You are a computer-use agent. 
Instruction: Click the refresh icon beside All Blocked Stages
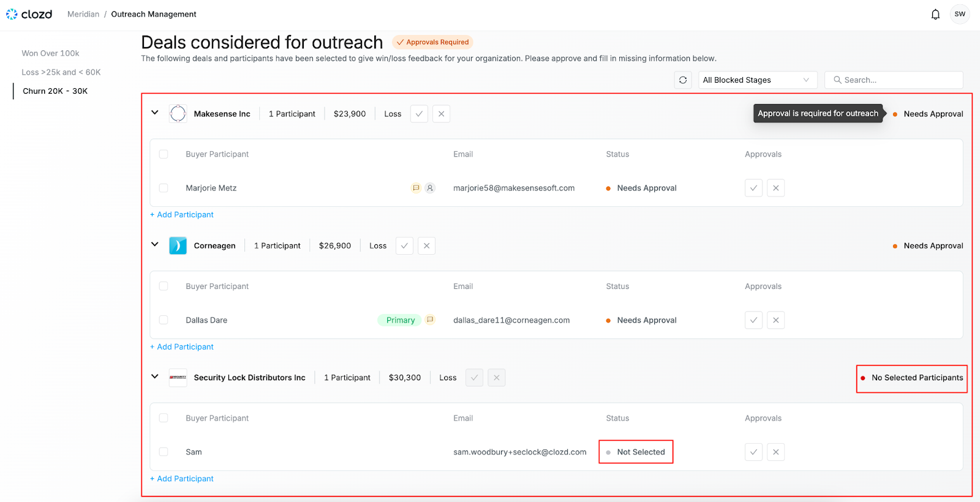pyautogui.click(x=683, y=80)
